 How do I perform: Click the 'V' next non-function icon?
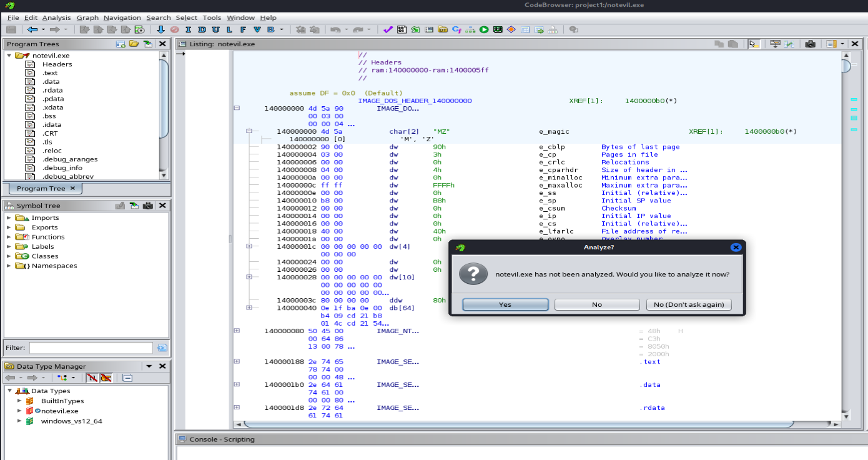tap(257, 29)
